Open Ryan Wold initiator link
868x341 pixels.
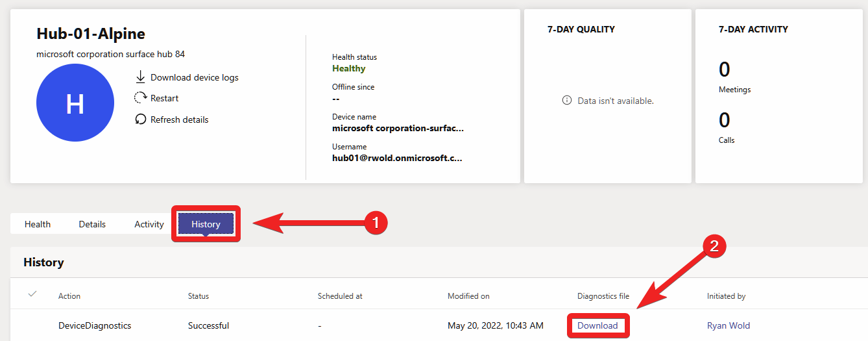pos(729,325)
